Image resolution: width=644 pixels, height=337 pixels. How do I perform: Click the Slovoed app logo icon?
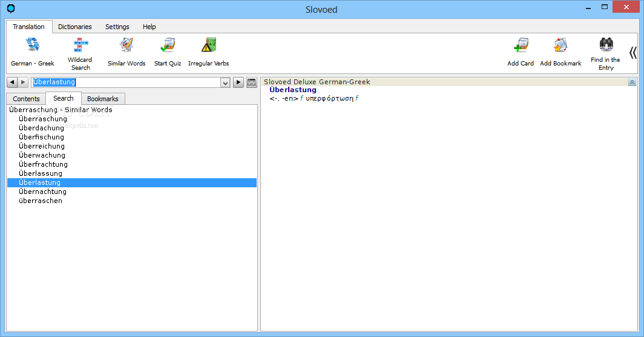(11, 8)
